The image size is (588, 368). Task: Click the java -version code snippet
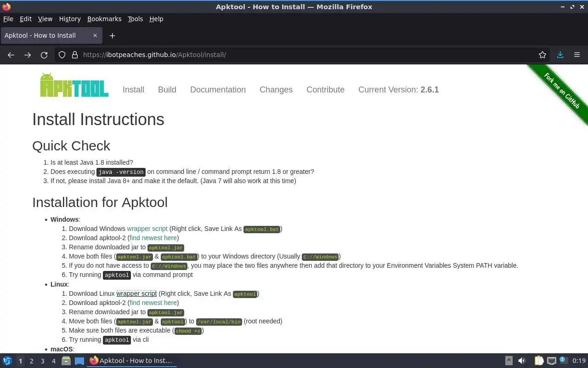pos(121,172)
